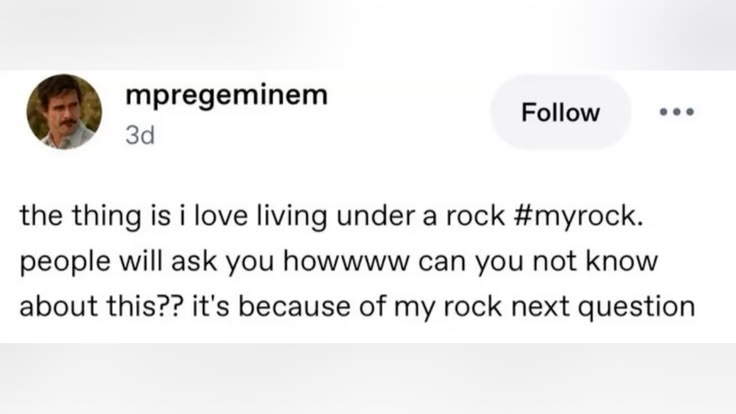Click the word "living" in the post
Screen dimensions: 736x414
tap(292, 216)
